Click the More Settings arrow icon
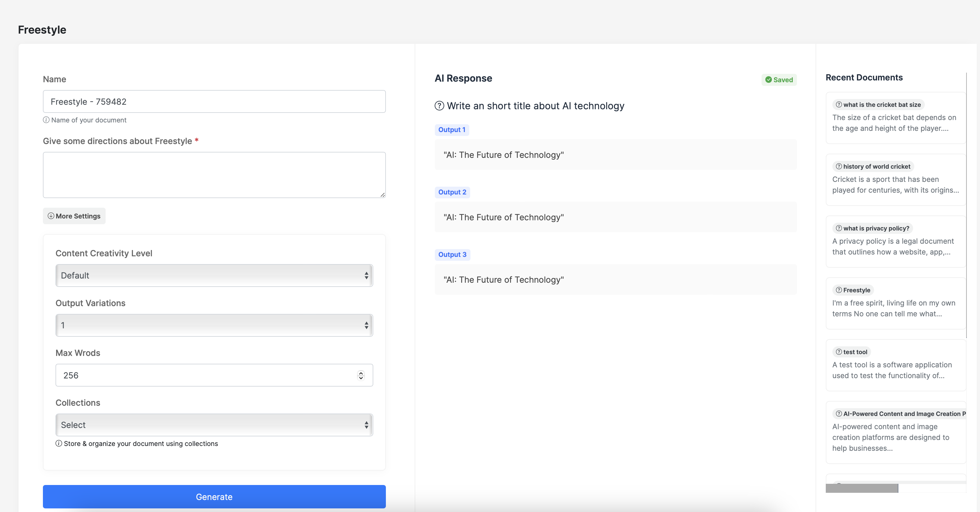Screen dimensions: 980x512 pyautogui.click(x=51, y=216)
